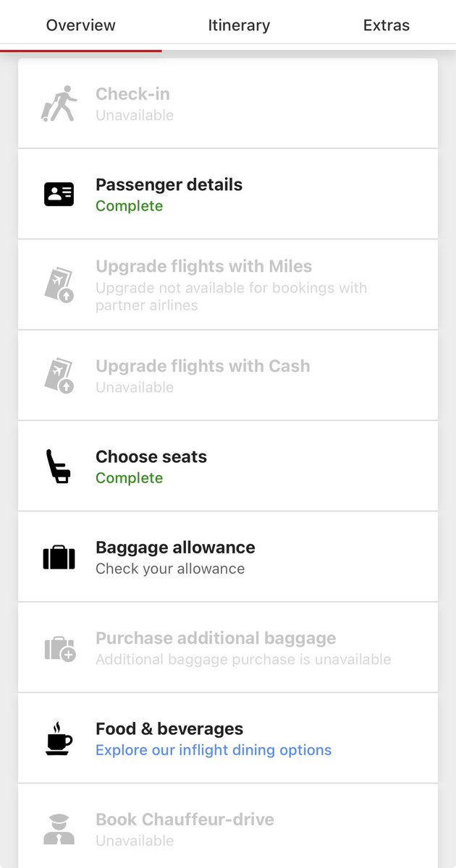Click the Check your allowance text
Screen dimensions: 456x868
coord(170,569)
